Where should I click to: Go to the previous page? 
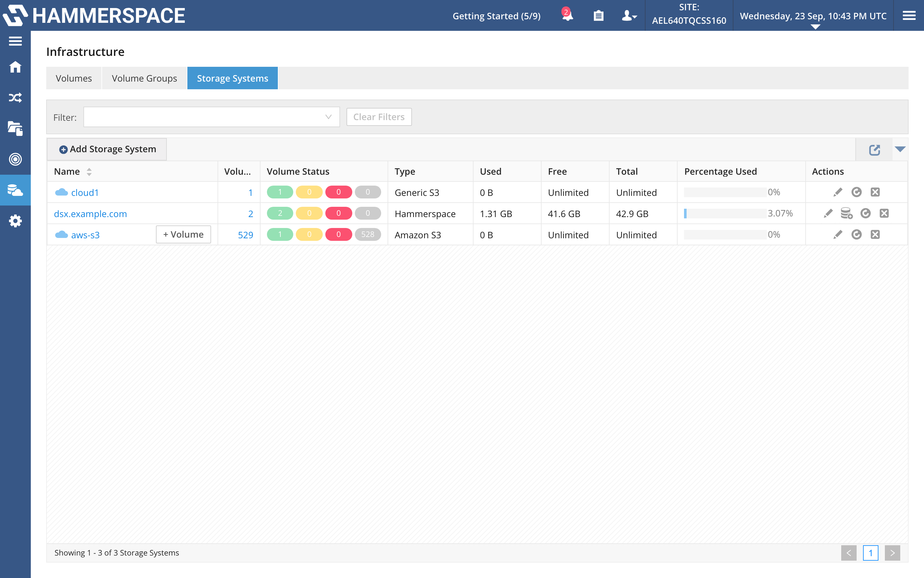(x=849, y=553)
